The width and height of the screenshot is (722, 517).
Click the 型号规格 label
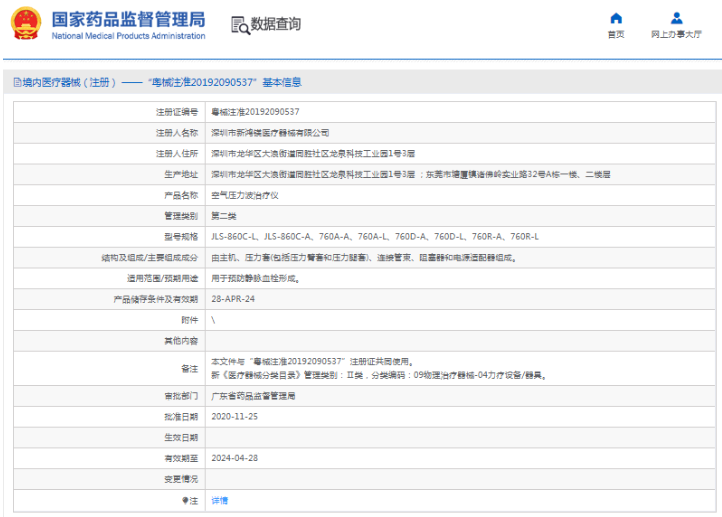click(x=181, y=237)
